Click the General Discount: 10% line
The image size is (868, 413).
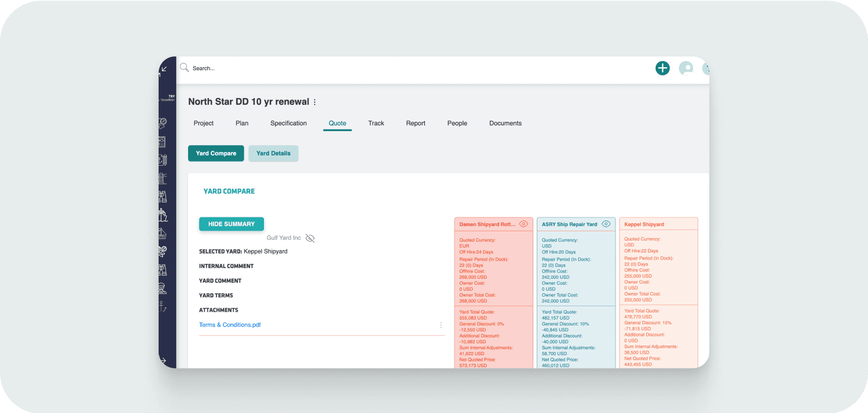point(565,324)
